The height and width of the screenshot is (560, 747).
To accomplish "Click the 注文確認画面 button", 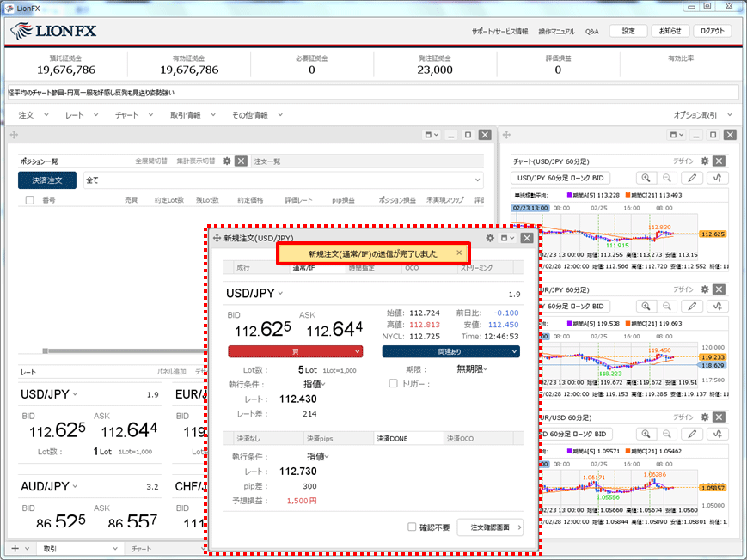I will coord(490,527).
